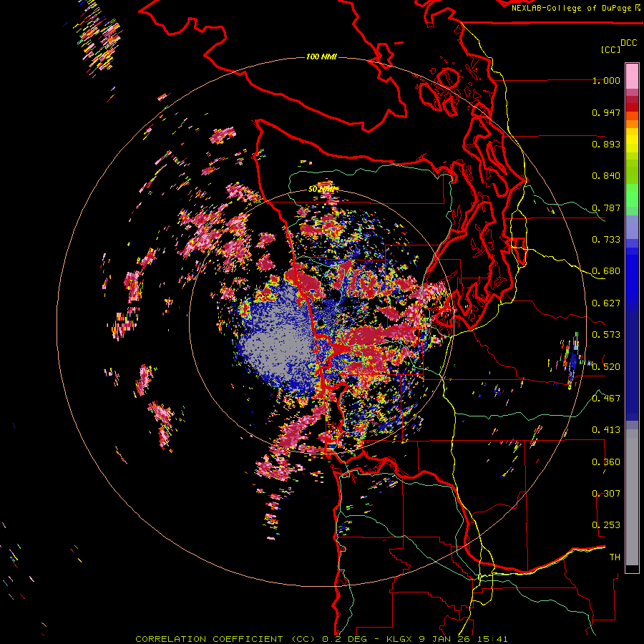The height and width of the screenshot is (644, 644).
Task: Click the 0.413 scale value
Action: coord(606,430)
